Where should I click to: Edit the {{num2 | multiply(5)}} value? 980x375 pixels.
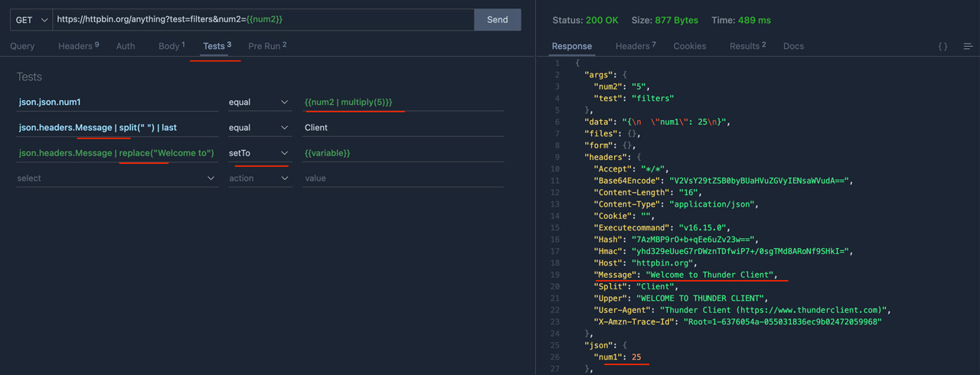403,102
